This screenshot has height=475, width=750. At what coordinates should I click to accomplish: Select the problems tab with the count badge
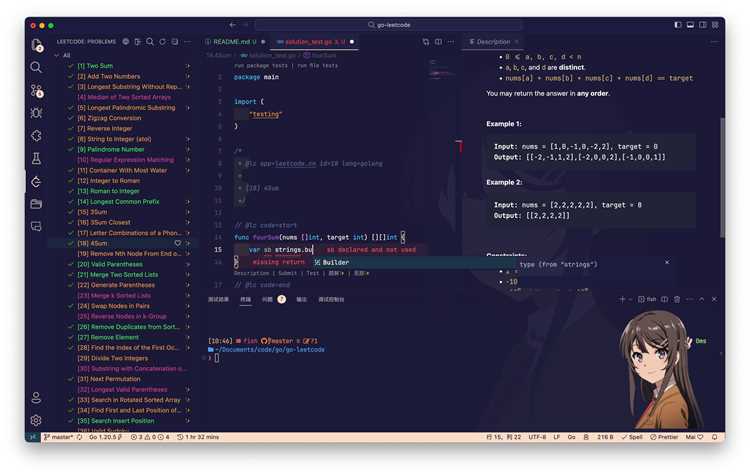pos(274,299)
